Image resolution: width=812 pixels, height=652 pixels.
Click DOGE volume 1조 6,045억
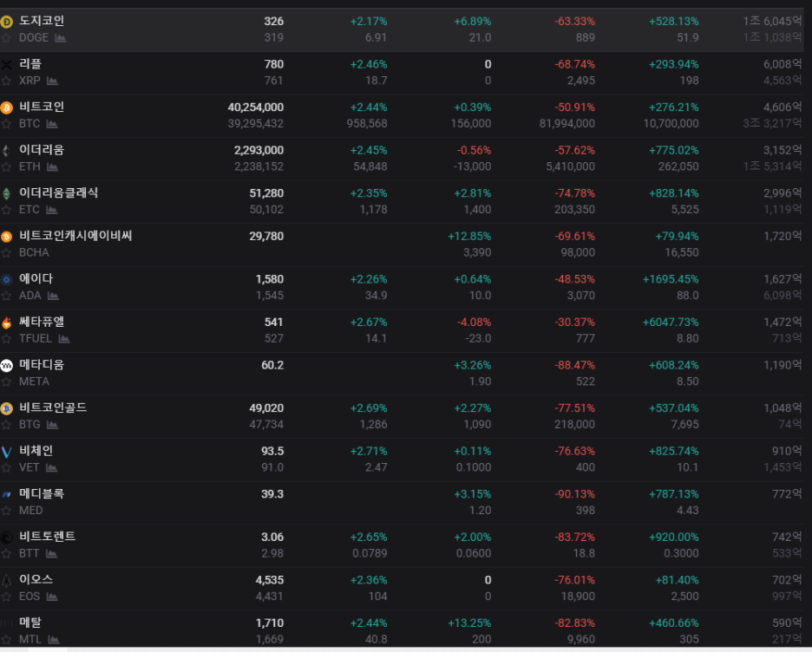coord(772,21)
